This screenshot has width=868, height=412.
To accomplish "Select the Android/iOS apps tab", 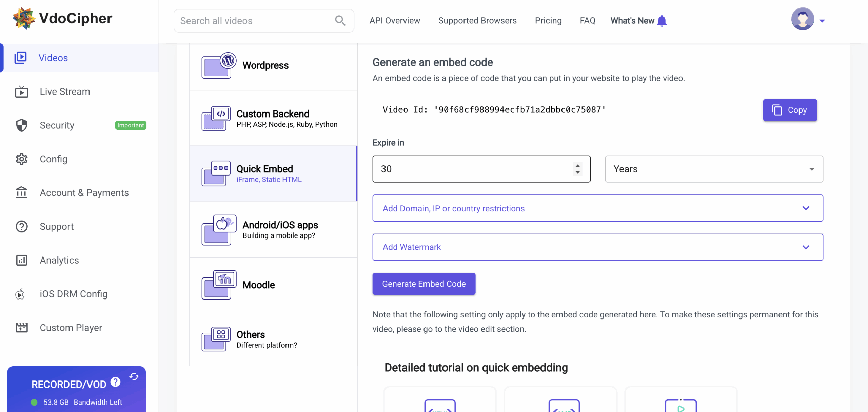I will [273, 230].
